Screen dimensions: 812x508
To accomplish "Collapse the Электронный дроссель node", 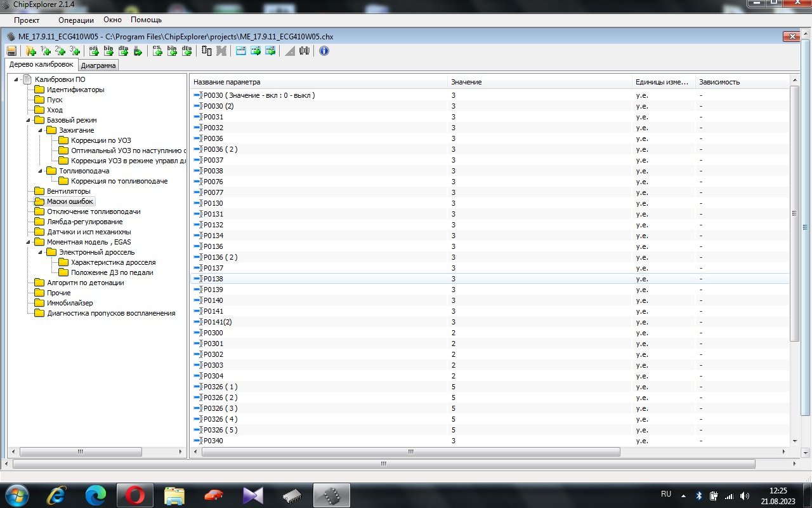I will (x=40, y=252).
